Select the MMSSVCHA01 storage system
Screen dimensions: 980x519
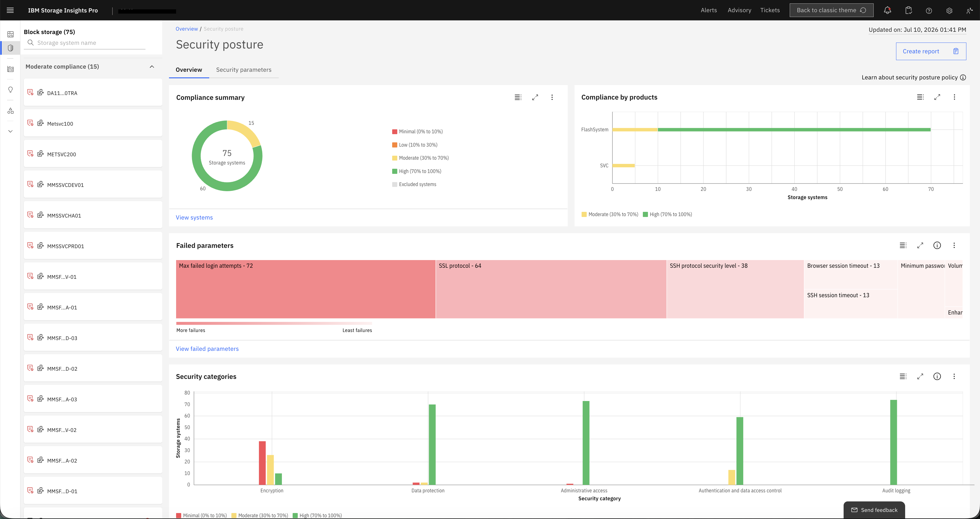(x=93, y=215)
